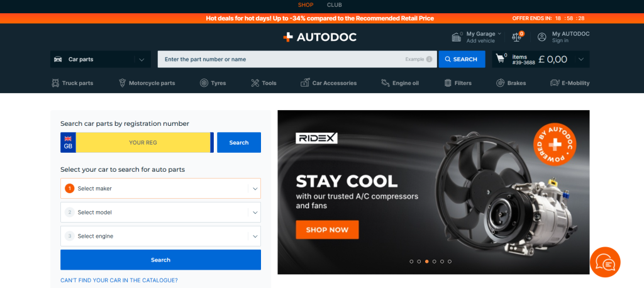Open the compare scales icon

click(517, 37)
